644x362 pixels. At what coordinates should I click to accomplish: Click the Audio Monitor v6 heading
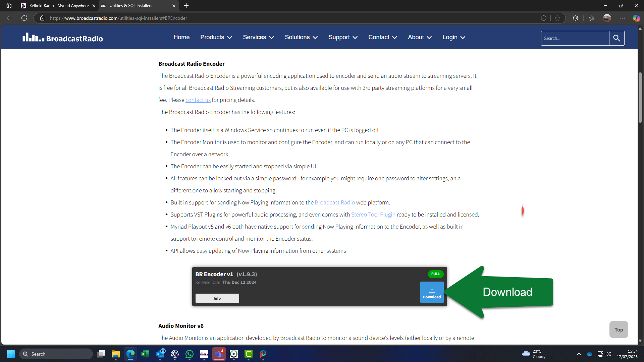pos(181,326)
